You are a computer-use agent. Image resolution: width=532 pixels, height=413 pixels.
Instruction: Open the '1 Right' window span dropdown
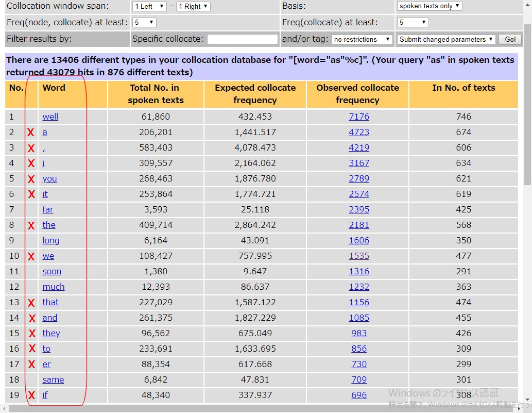pyautogui.click(x=193, y=6)
